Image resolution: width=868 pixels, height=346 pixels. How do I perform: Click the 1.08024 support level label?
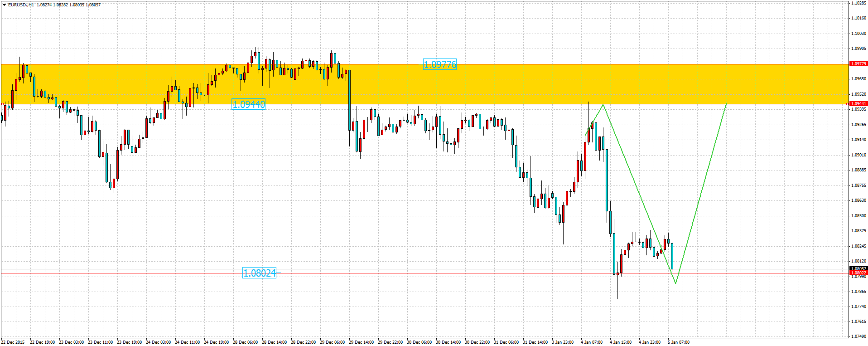click(259, 273)
